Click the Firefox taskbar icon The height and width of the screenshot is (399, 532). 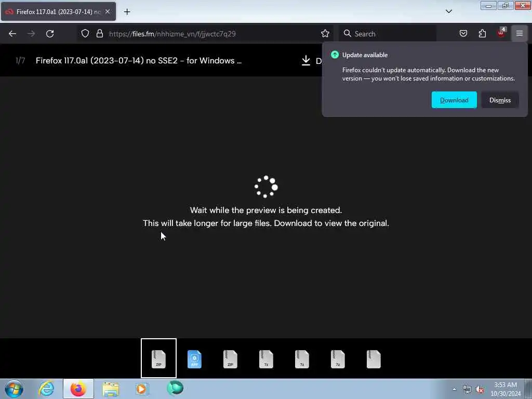[78, 389]
